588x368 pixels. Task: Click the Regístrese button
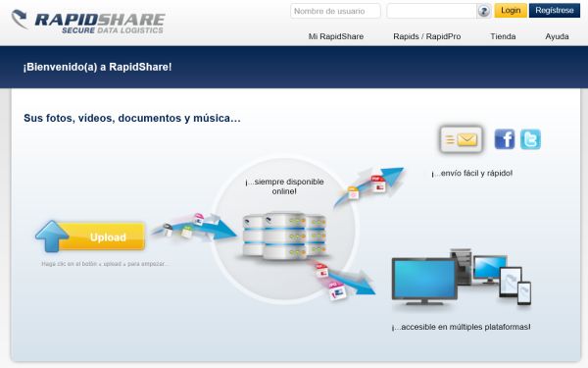tap(555, 11)
